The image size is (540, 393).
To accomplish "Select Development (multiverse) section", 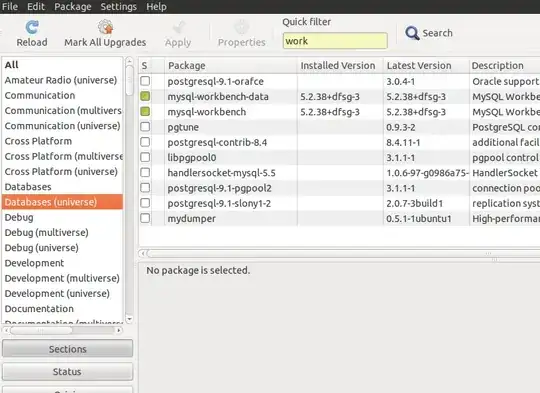I will point(62,278).
